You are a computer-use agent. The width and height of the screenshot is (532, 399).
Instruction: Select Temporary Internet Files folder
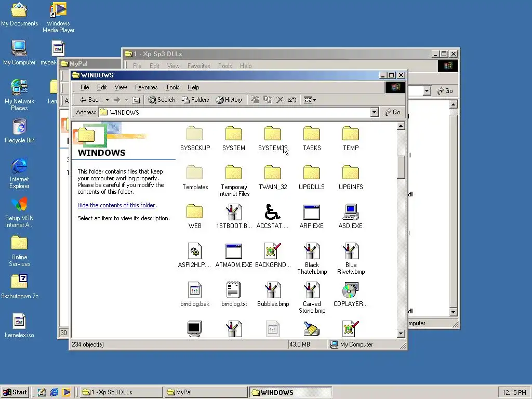point(233,181)
